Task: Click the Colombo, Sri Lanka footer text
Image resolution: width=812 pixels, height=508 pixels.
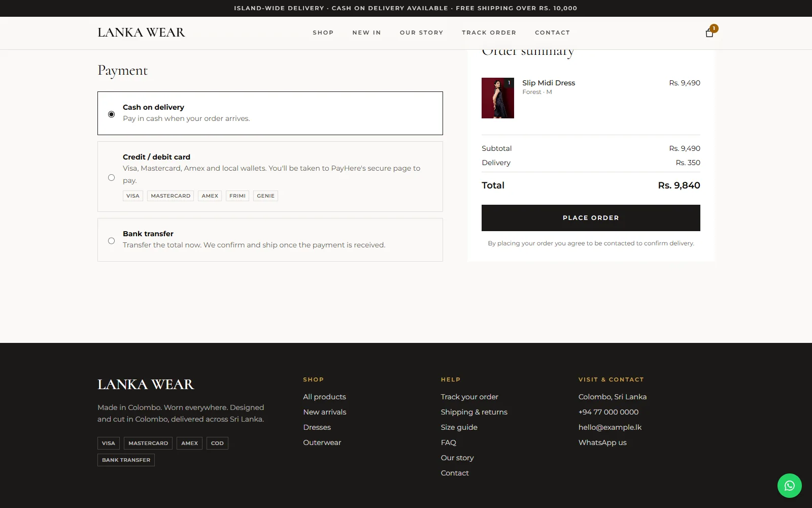Action: click(613, 397)
